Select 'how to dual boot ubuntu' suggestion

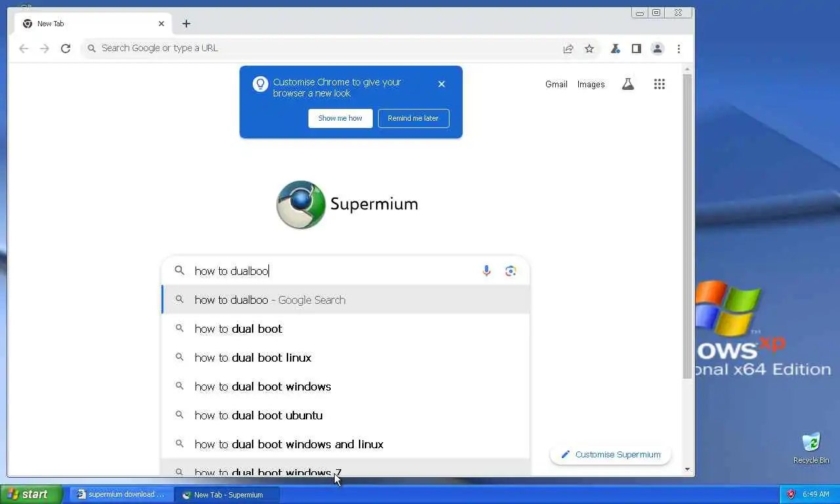pyautogui.click(x=346, y=415)
